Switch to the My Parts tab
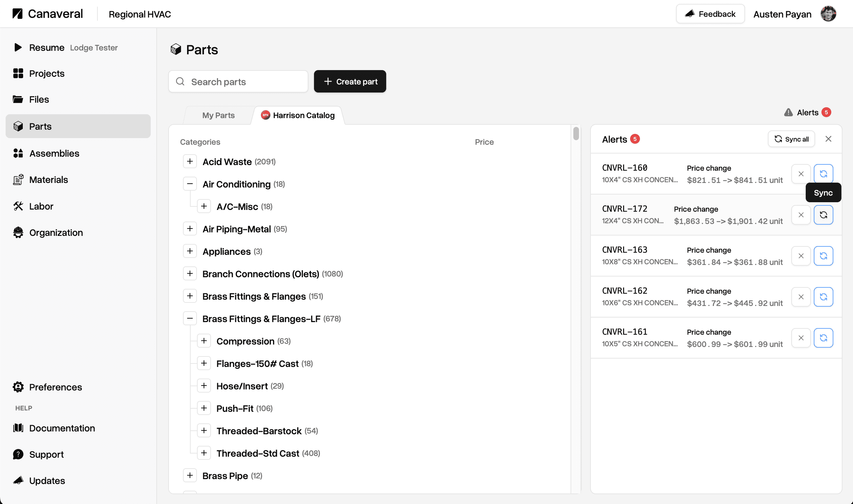853x504 pixels. pos(218,115)
